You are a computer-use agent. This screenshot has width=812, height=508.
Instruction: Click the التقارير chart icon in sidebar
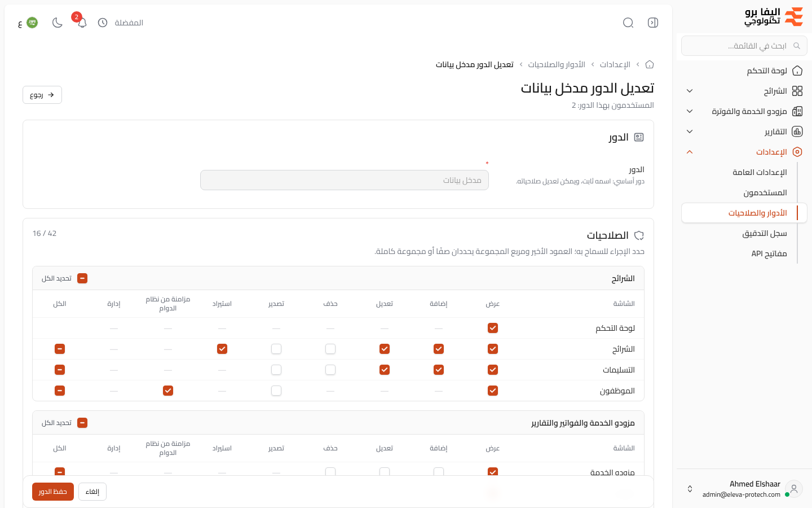797,132
